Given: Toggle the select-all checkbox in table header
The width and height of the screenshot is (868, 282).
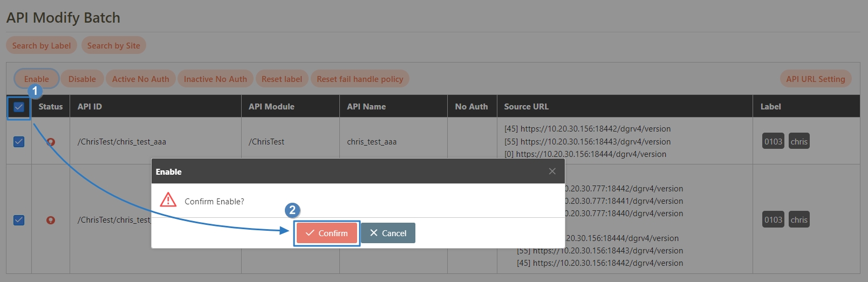Looking at the screenshot, I should 19,107.
